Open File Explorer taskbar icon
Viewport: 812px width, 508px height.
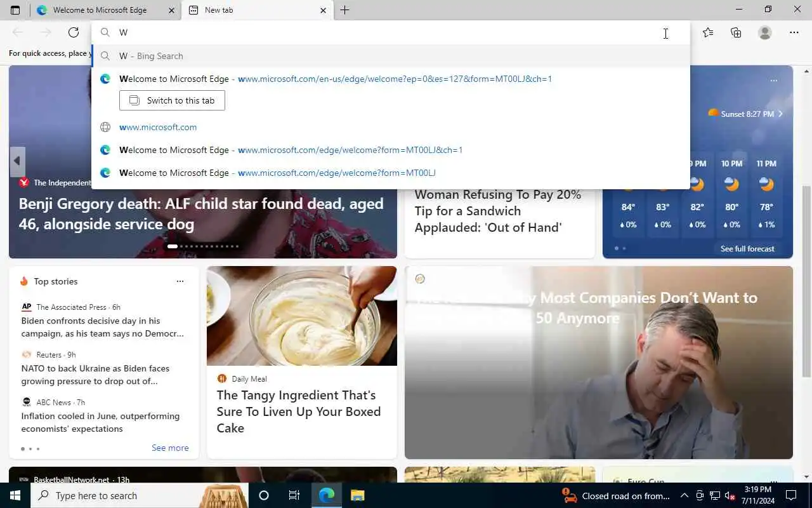click(x=357, y=495)
